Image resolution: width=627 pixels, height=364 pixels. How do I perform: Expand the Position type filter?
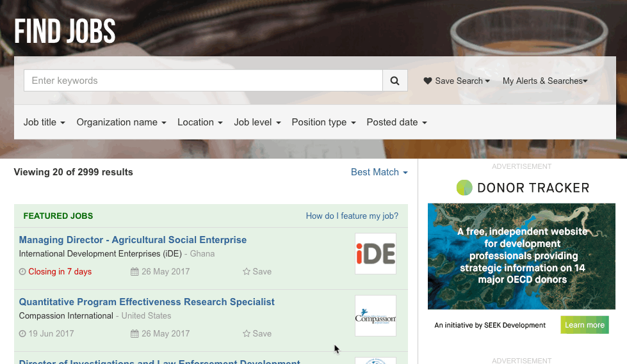[323, 122]
